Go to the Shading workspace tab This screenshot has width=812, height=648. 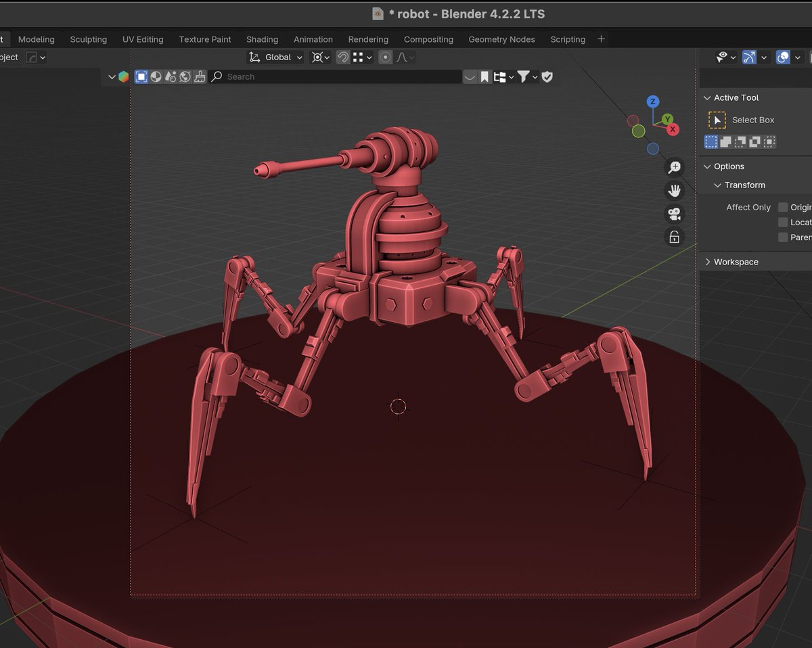click(262, 39)
